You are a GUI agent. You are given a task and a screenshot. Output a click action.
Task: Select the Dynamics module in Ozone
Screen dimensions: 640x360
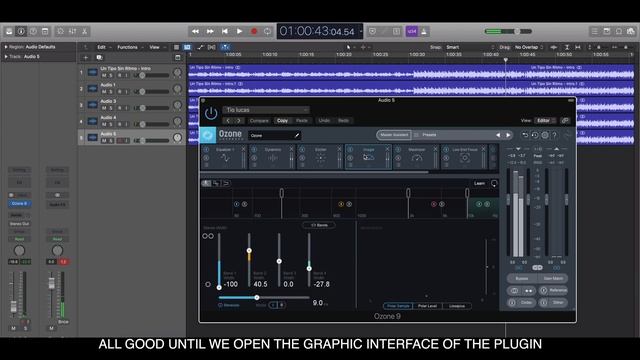(x=273, y=157)
